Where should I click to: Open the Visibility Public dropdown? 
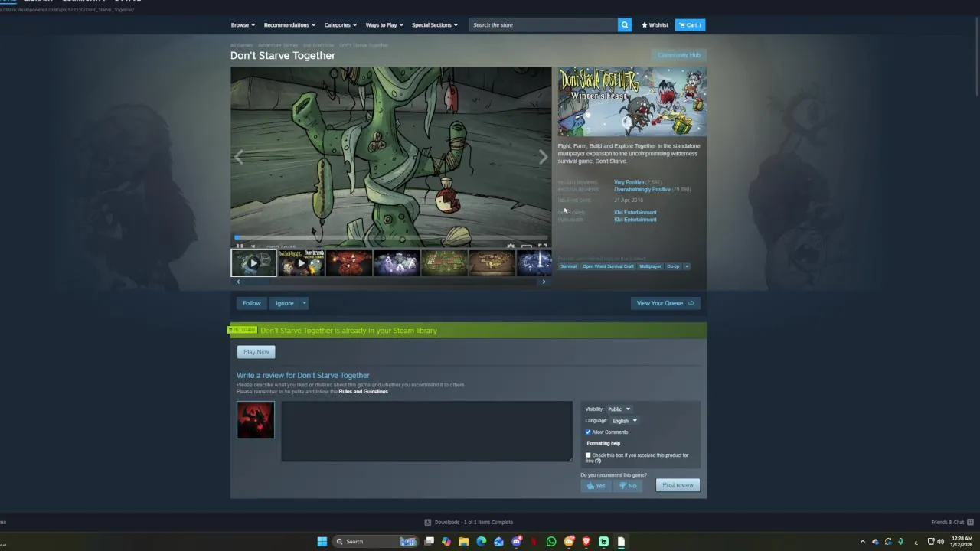coord(619,409)
